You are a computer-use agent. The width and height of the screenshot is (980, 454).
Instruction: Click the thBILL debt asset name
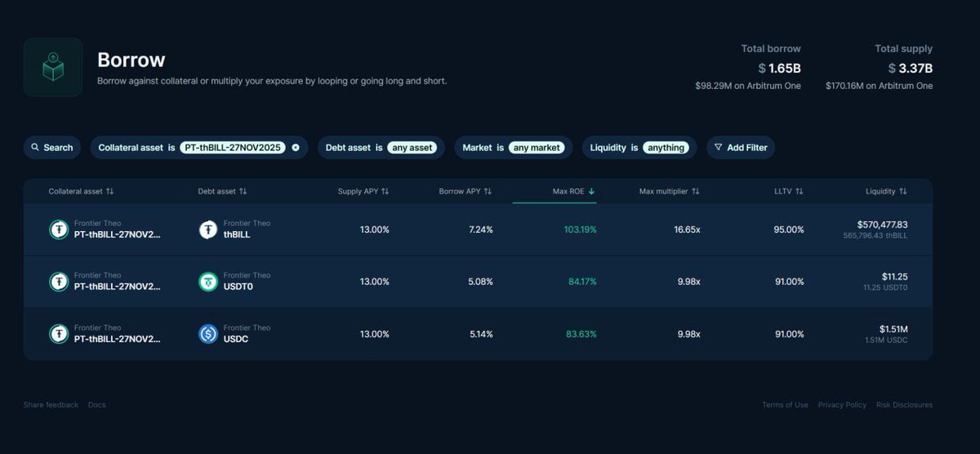click(237, 234)
